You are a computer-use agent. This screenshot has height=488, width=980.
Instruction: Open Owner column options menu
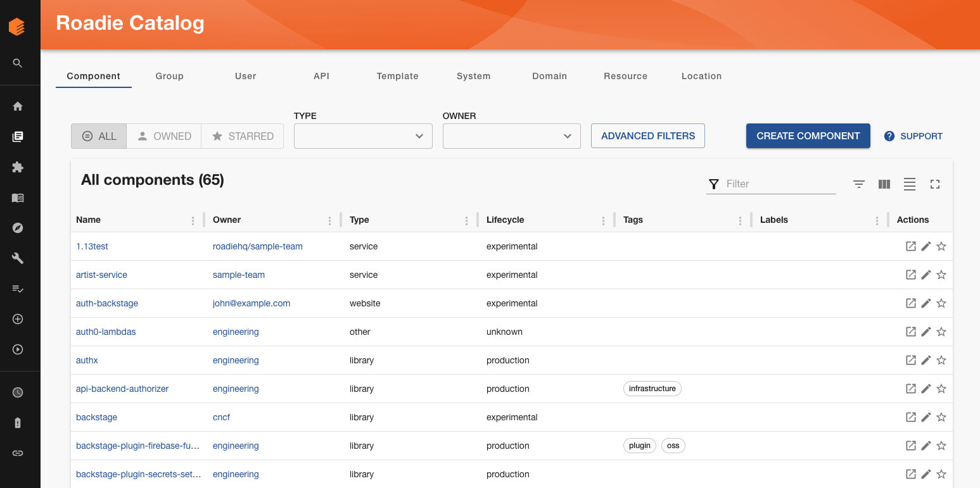(330, 220)
